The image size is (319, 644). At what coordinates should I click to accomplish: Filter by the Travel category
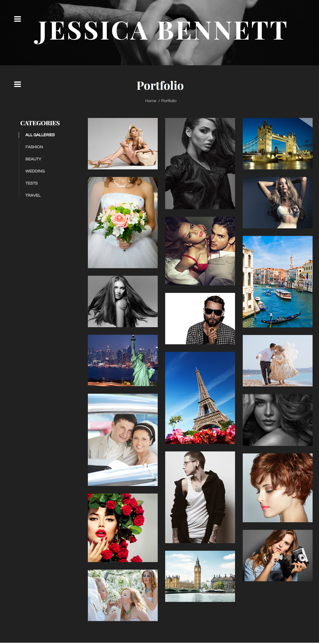(x=33, y=195)
